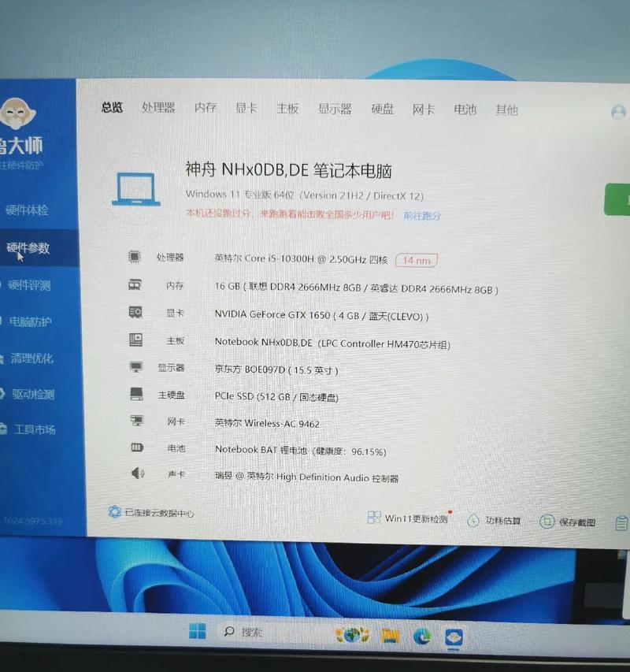Click the Notebook BAT battery health text

300,451
